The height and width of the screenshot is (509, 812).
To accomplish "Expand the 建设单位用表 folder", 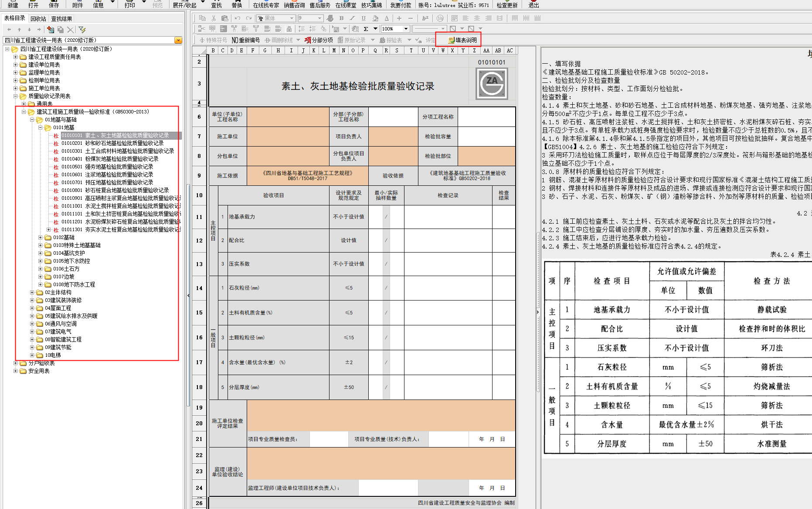I will (15, 65).
